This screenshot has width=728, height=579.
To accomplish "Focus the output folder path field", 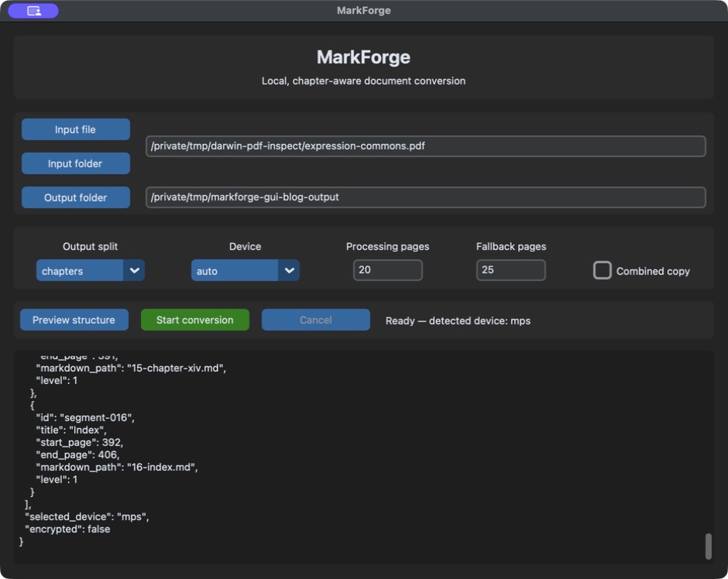I will pyautogui.click(x=426, y=197).
